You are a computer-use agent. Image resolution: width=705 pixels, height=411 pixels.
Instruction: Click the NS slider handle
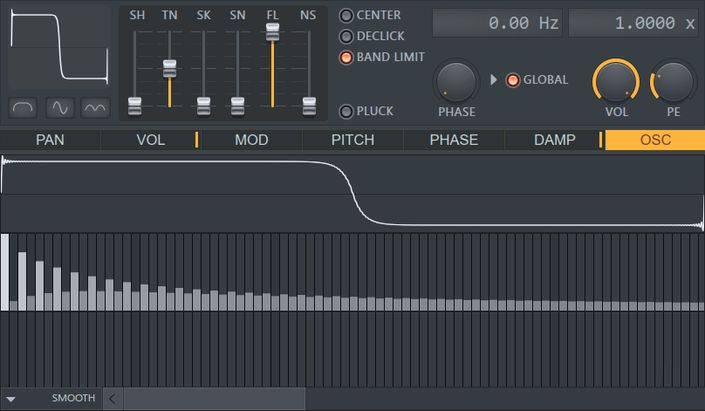(x=309, y=106)
